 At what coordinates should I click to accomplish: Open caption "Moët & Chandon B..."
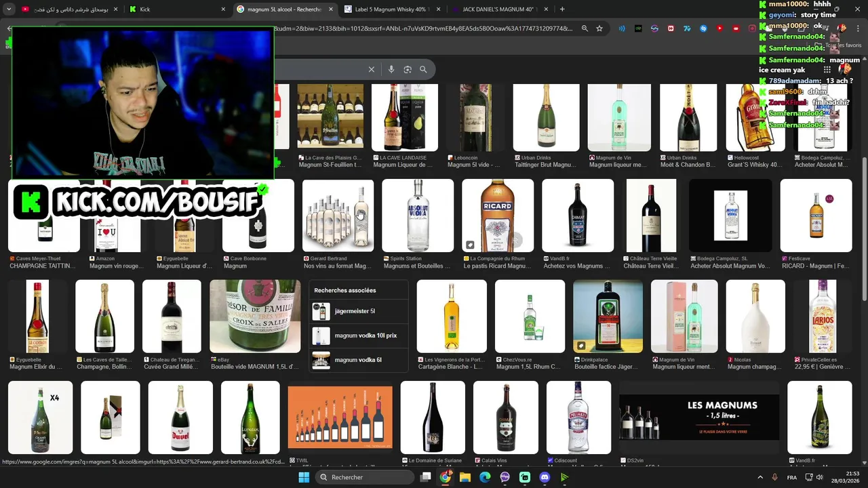pos(687,165)
